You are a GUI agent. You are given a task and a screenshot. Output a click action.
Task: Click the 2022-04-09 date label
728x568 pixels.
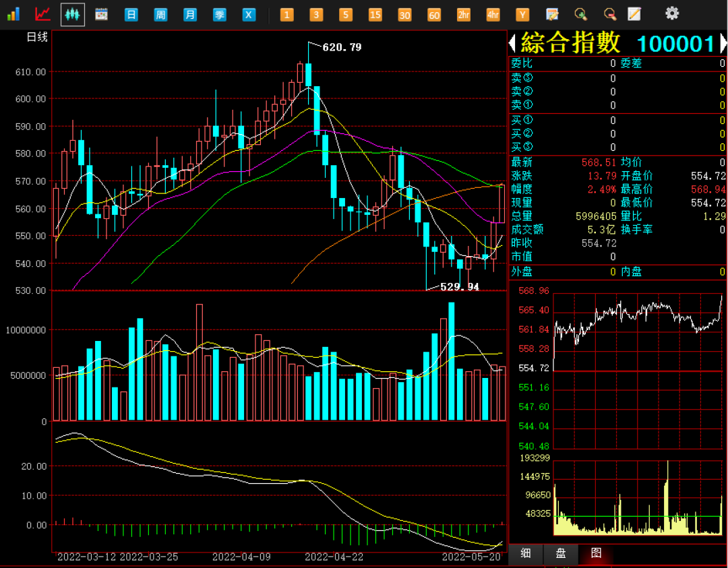pos(241,557)
